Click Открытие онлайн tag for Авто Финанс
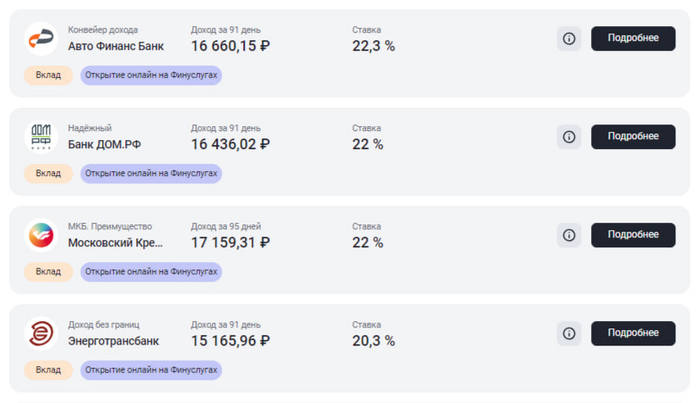This screenshot has height=403, width=700. pos(151,75)
